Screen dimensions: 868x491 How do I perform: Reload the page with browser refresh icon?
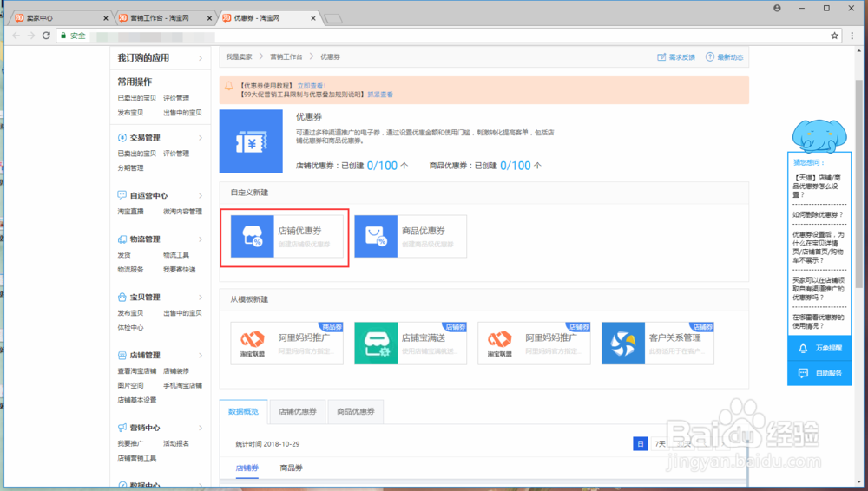[x=47, y=36]
